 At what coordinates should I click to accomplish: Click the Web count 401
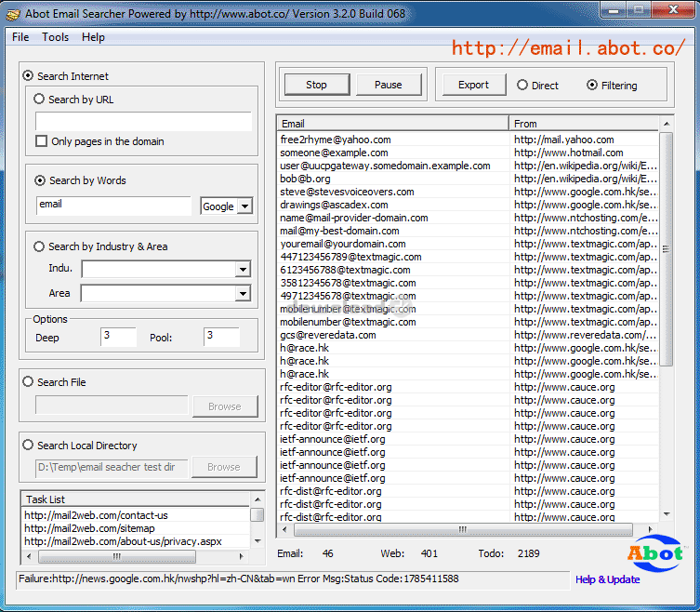click(429, 553)
